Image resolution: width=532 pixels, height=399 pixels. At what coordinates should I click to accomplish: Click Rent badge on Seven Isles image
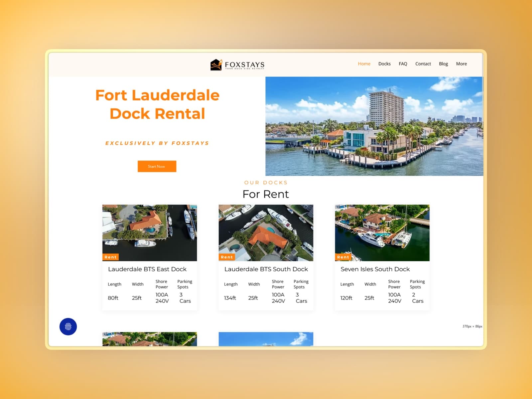click(x=343, y=257)
